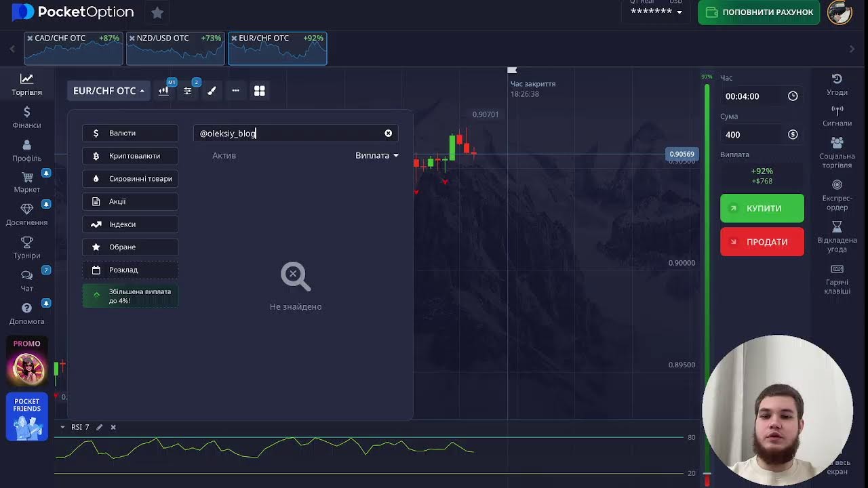Click the PROMO banner thumbnail
Screen dimensions: 868x488
pos(27,361)
